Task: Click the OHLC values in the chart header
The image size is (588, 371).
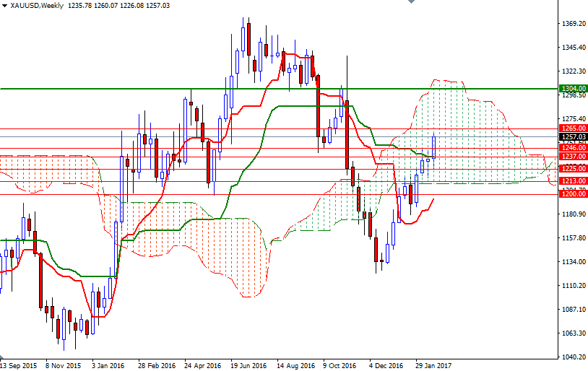Action: click(x=127, y=6)
